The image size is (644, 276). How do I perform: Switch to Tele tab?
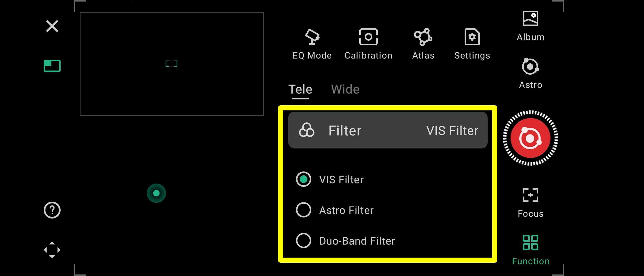300,89
